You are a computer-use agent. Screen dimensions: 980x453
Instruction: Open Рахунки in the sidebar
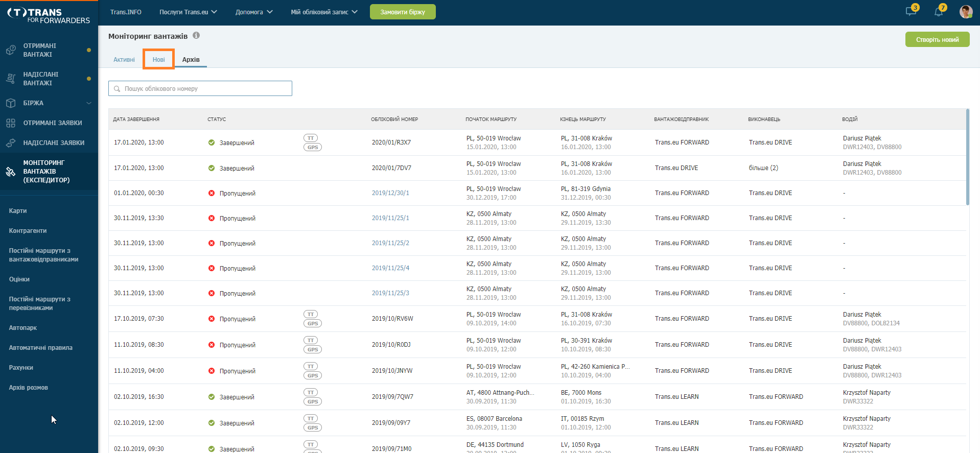(x=21, y=368)
